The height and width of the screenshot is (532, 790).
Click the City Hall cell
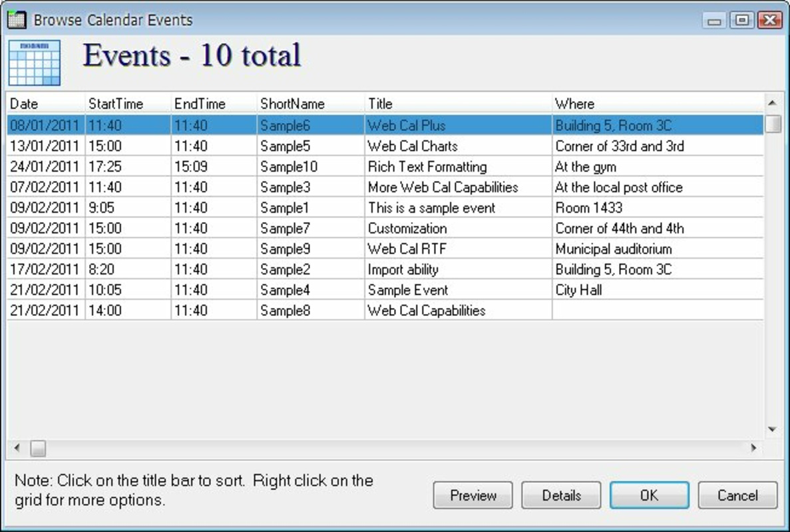click(x=658, y=291)
